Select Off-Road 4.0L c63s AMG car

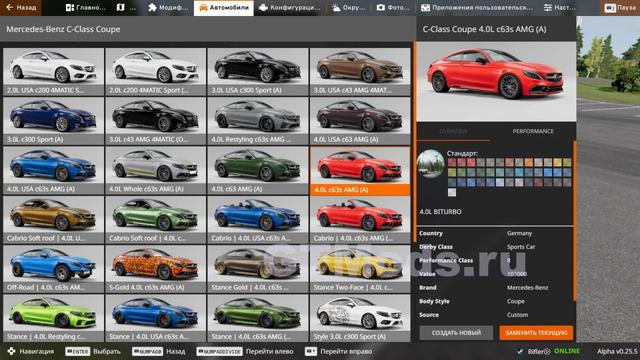click(x=53, y=269)
